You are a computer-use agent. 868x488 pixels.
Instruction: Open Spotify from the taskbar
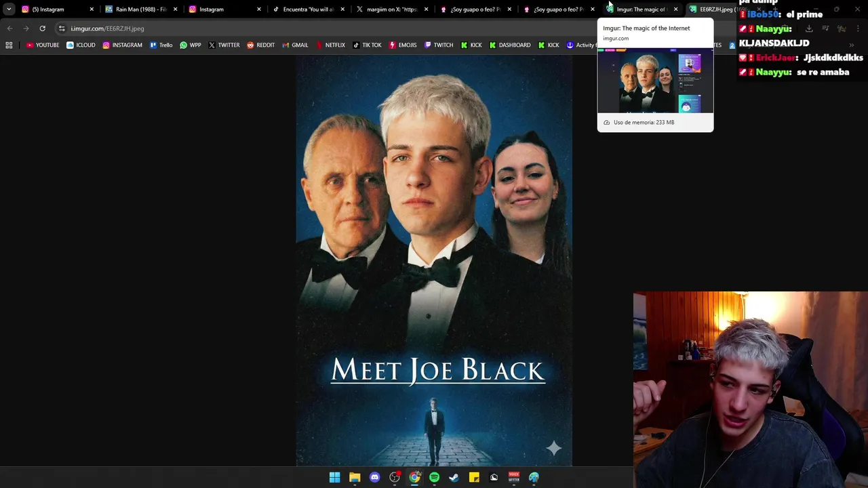click(x=434, y=477)
